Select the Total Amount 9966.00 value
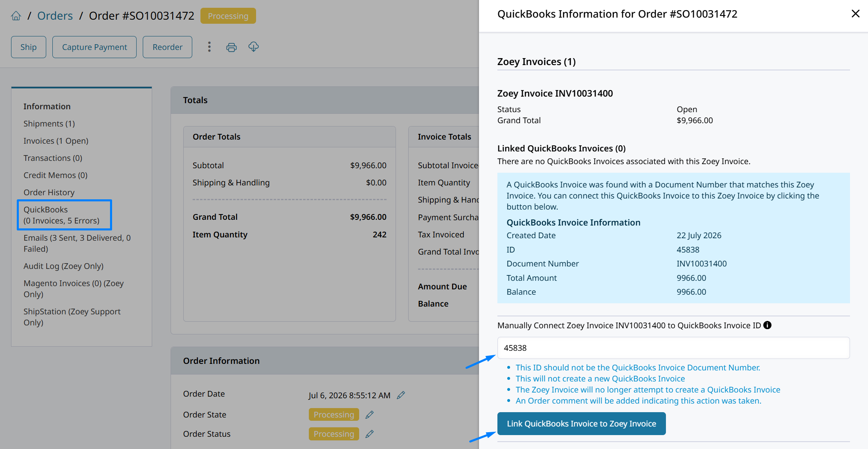 tap(691, 278)
